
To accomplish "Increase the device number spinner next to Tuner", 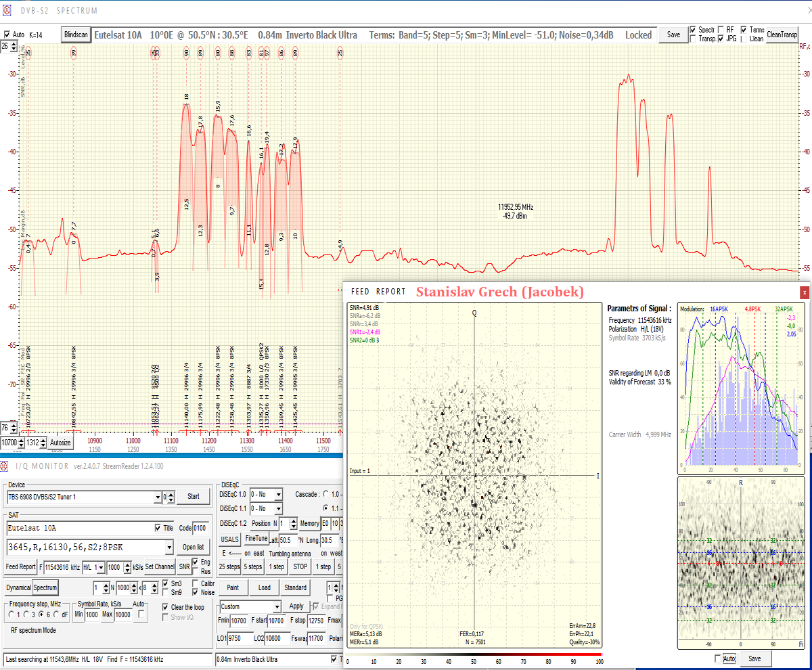I will tap(171, 493).
